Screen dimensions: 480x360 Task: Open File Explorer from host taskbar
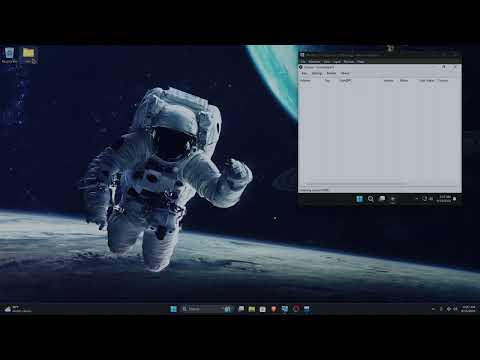tap(252, 309)
